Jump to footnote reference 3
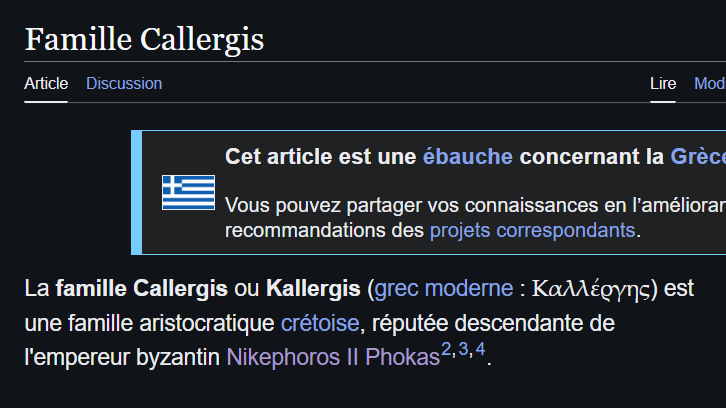 (463, 349)
